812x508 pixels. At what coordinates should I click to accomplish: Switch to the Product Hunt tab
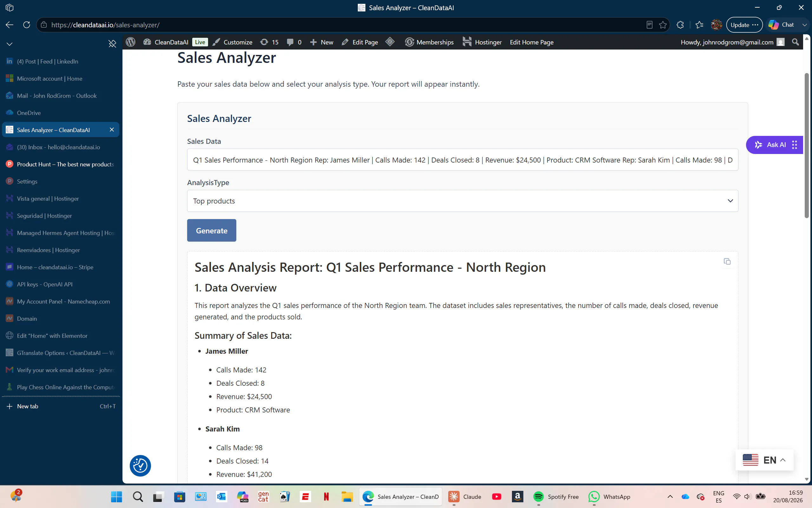[x=60, y=164]
